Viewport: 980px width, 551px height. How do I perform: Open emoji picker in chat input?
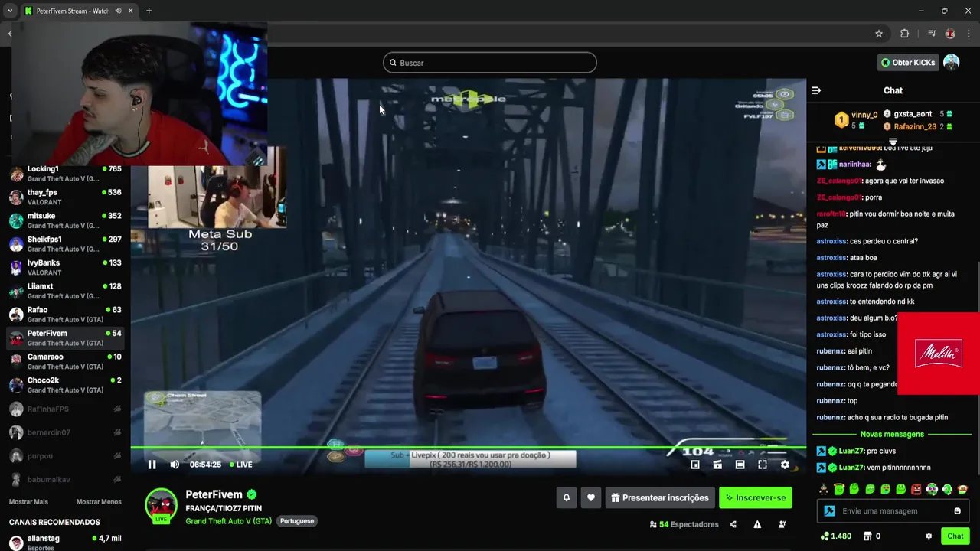click(957, 511)
